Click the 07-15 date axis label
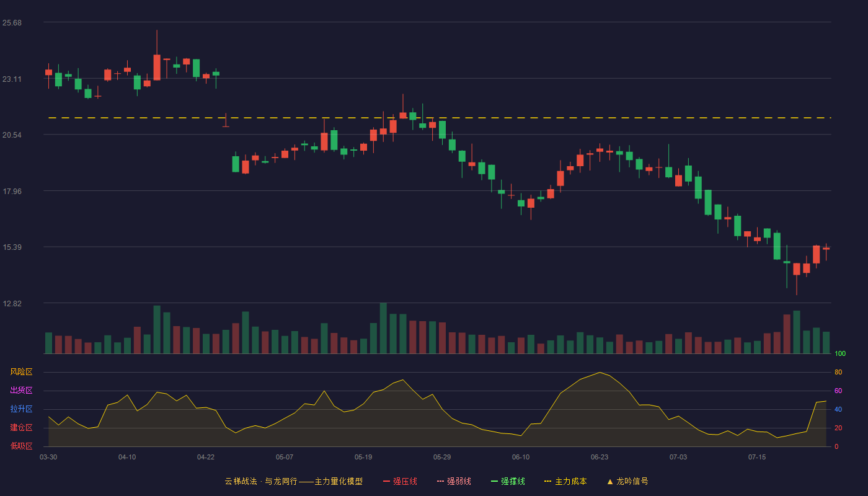 coord(757,457)
